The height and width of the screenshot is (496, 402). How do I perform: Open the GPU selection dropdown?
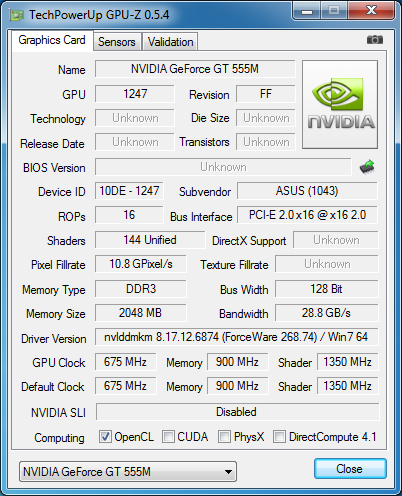[x=128, y=472]
